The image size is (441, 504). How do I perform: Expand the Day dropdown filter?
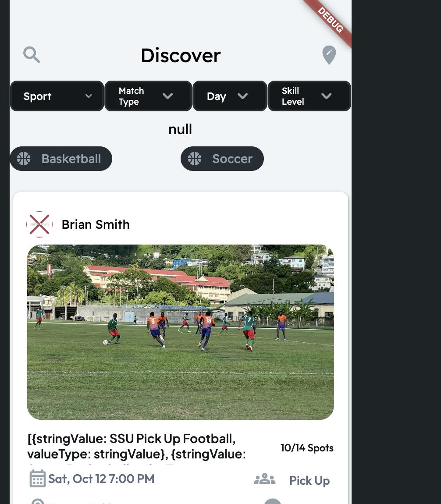coord(230,96)
